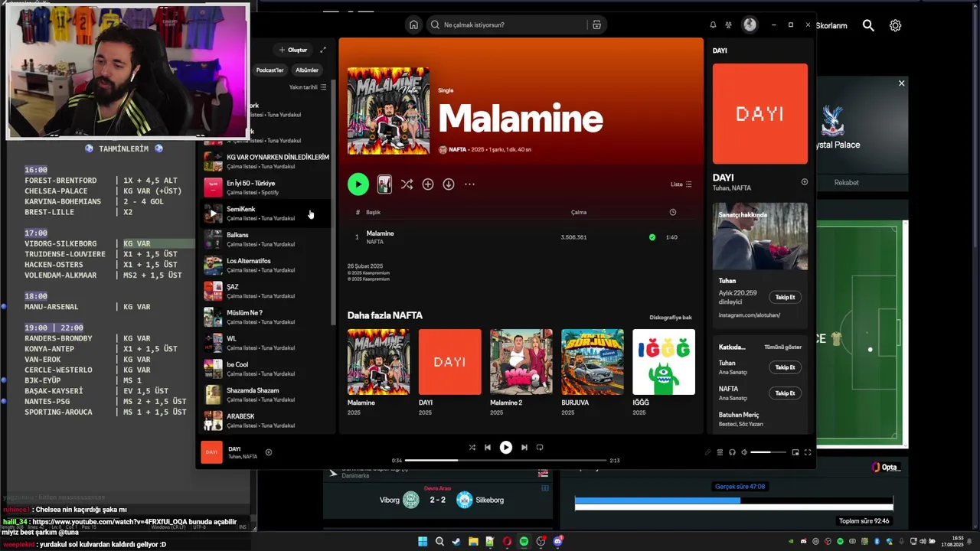Open the Spotify profile avatar menu
The width and height of the screenshot is (980, 551).
tap(750, 24)
